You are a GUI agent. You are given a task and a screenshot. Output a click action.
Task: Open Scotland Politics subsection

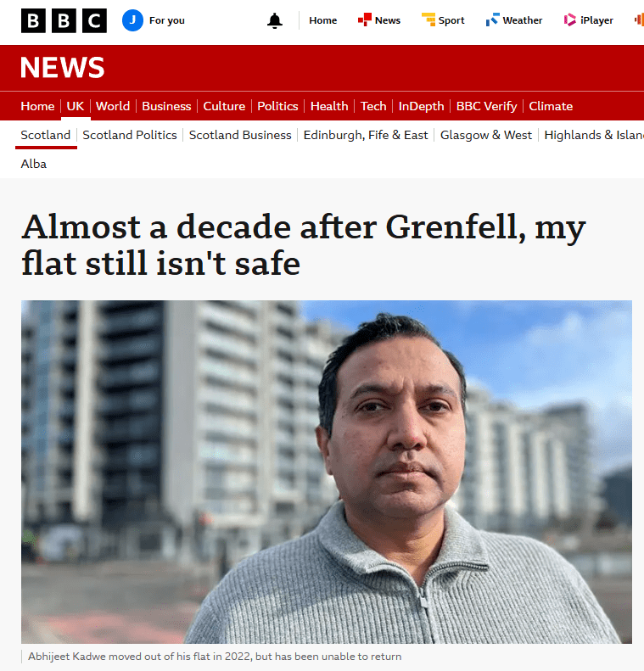pyautogui.click(x=130, y=135)
